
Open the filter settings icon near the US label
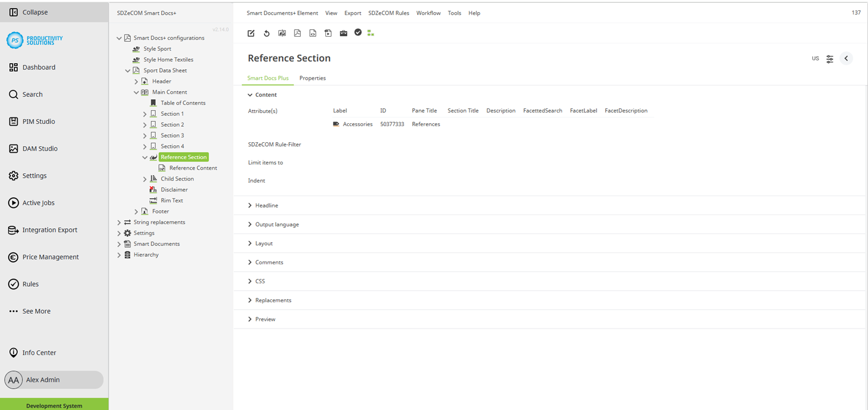click(x=829, y=58)
